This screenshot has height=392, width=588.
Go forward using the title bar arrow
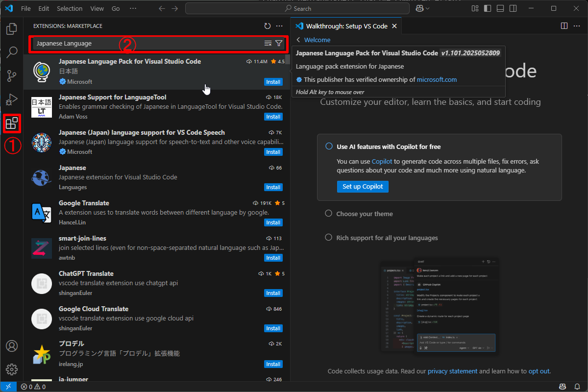pyautogui.click(x=175, y=8)
